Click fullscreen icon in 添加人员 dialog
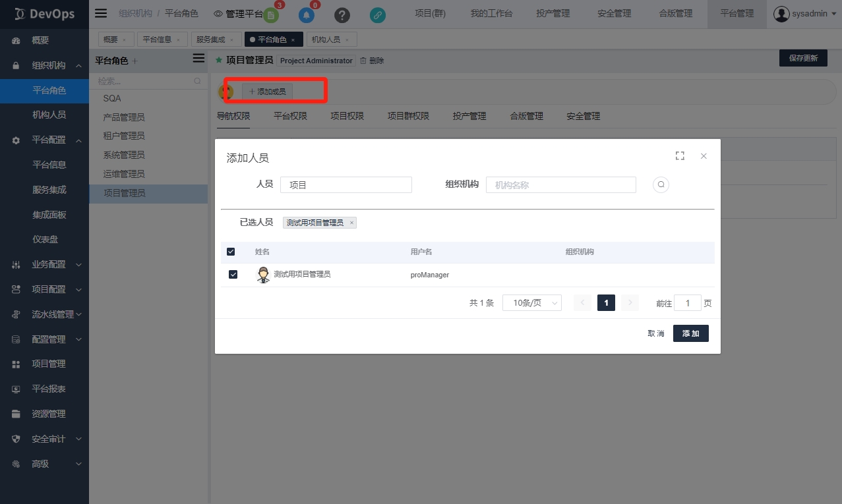Screen dimensions: 842x504 pos(680,156)
